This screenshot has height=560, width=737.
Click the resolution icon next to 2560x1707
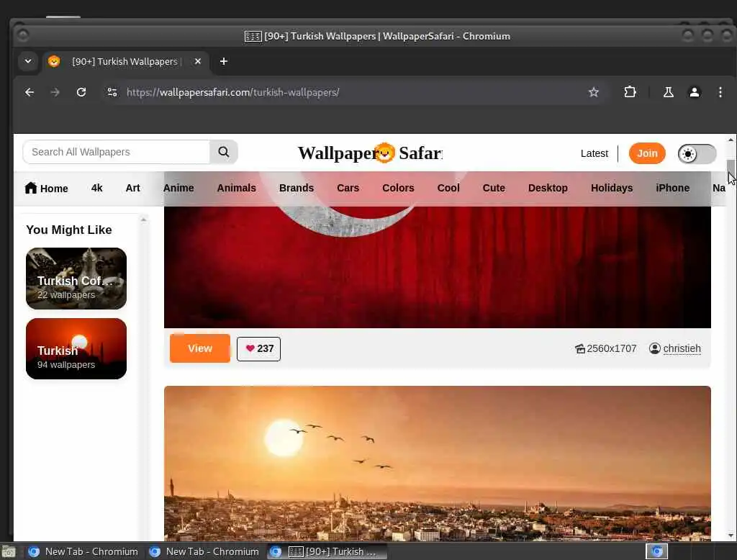pos(580,349)
